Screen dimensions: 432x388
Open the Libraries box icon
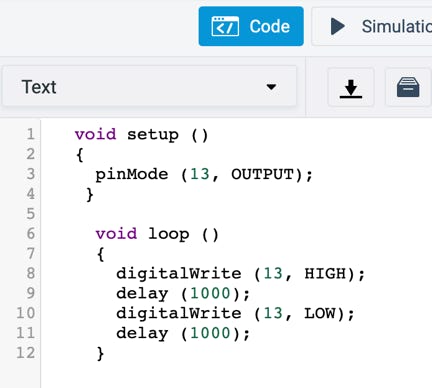(408, 88)
